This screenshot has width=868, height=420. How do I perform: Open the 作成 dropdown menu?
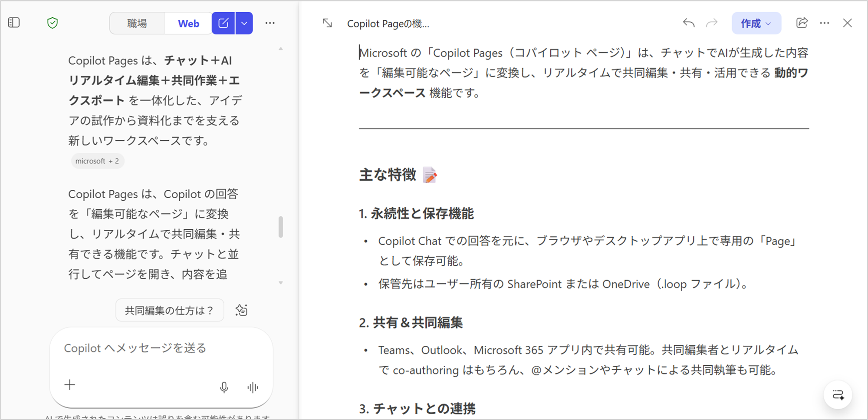point(756,23)
